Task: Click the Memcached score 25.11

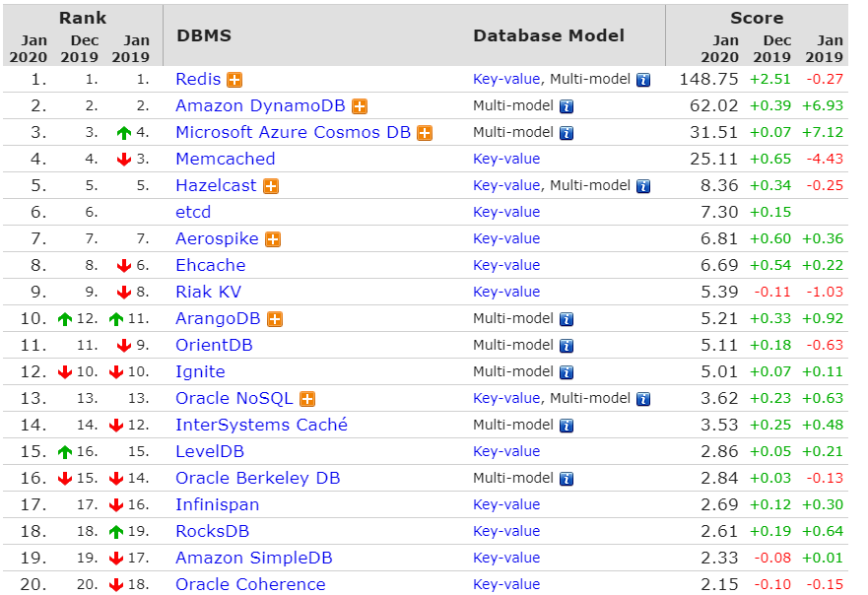Action: 714,159
